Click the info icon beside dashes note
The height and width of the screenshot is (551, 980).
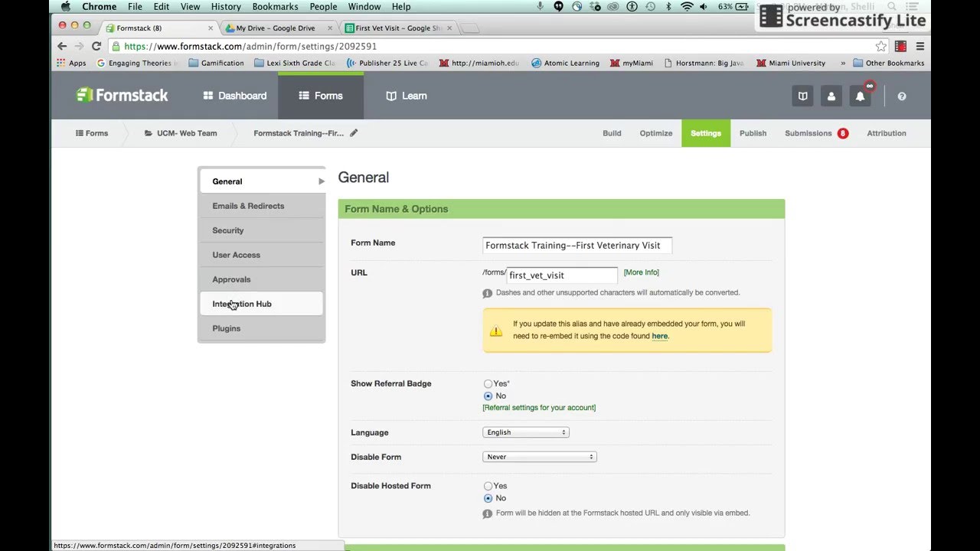tap(487, 293)
